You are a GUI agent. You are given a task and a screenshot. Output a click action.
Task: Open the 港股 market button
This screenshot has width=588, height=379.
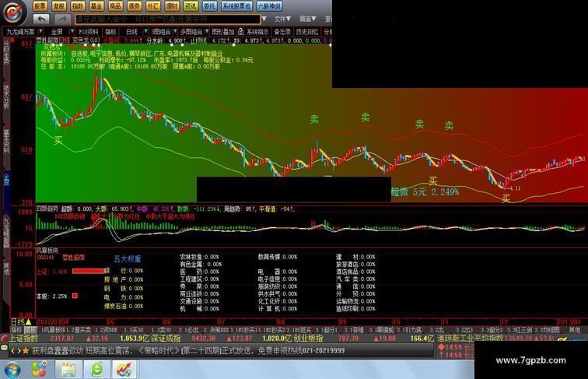[x=59, y=6]
